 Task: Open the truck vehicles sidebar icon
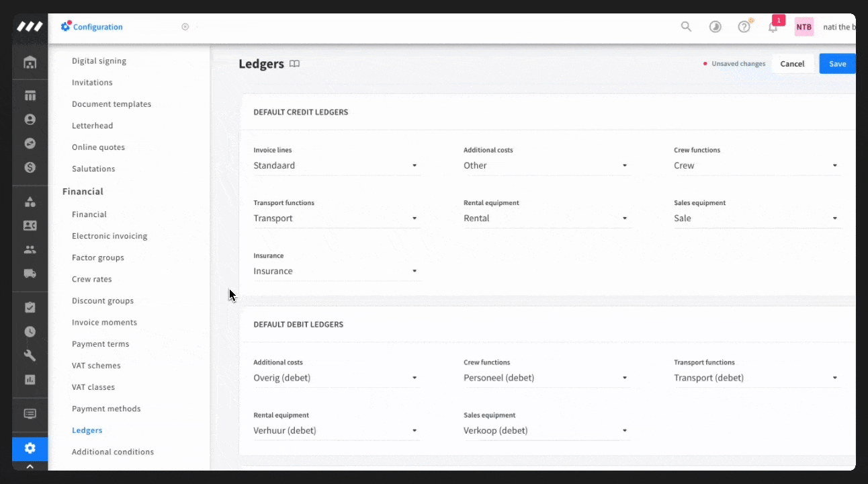30,274
